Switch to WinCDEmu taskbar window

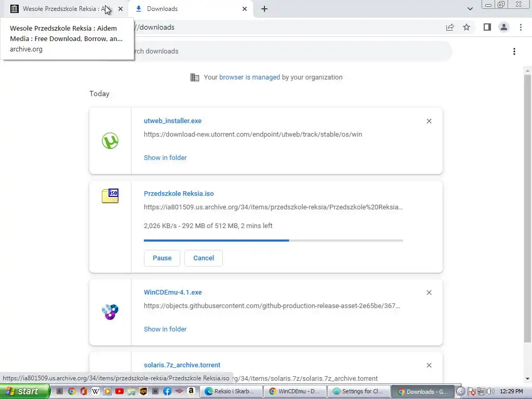click(295, 391)
